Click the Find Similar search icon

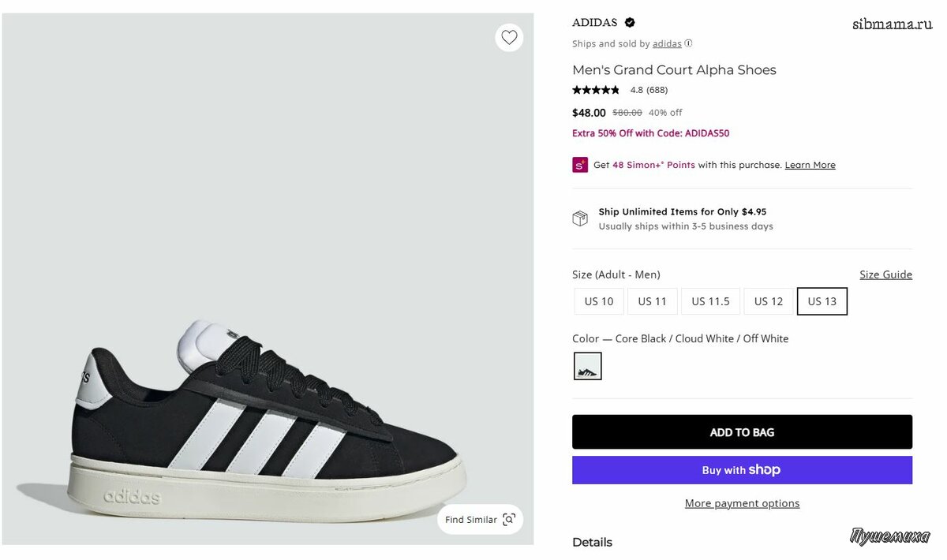click(509, 520)
